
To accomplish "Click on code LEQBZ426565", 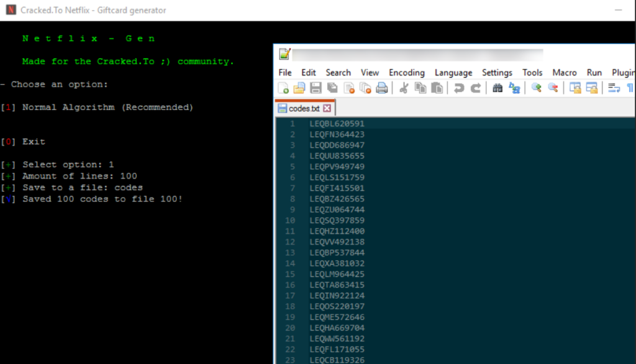I will pyautogui.click(x=337, y=199).
